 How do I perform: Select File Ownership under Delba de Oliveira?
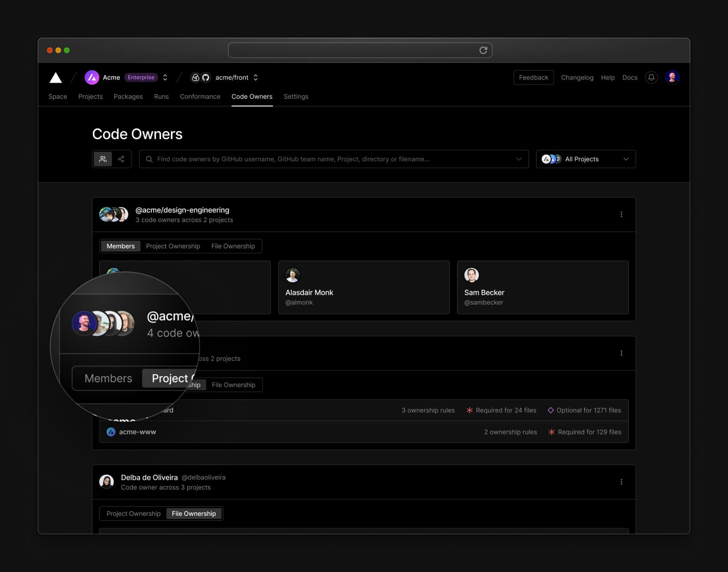point(194,514)
